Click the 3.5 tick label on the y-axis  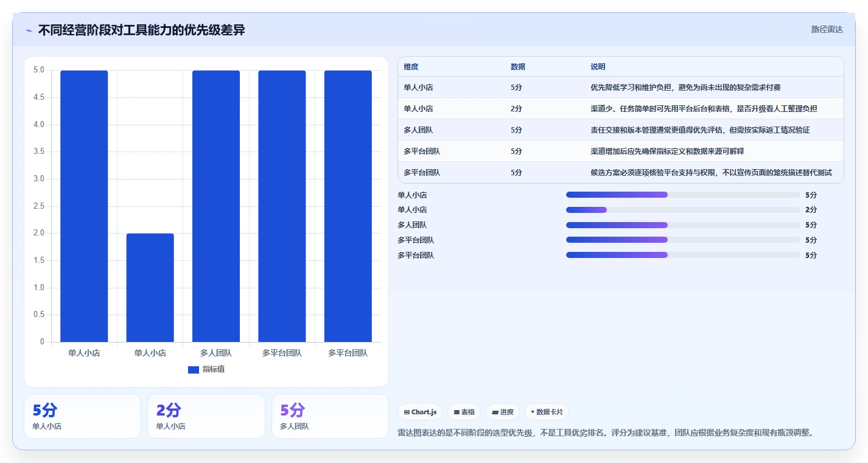38,152
